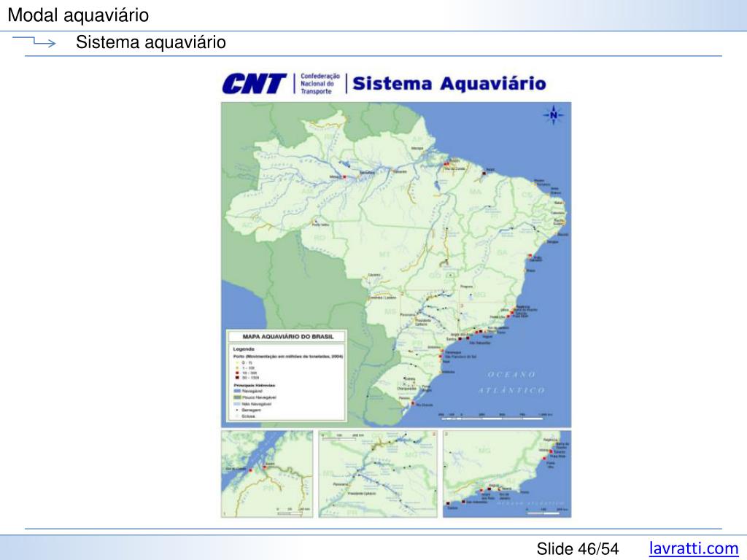The width and height of the screenshot is (747, 560).
Task: Click the Rio de Janeiro coast inset map
Action: (x=507, y=474)
